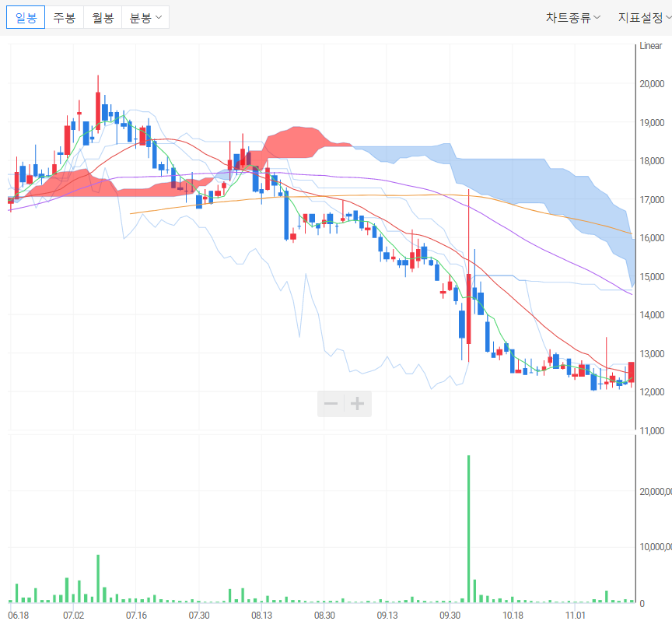Click the long red candlestick in early October

coord(469,275)
